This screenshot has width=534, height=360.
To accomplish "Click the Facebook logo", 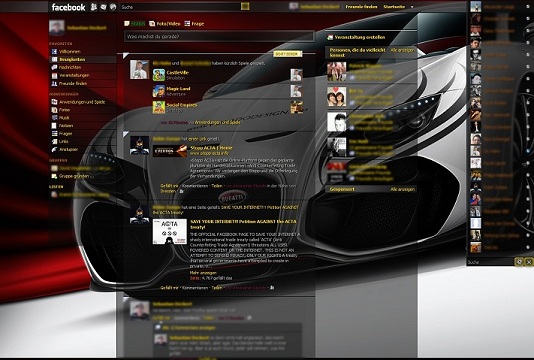I will [68, 7].
